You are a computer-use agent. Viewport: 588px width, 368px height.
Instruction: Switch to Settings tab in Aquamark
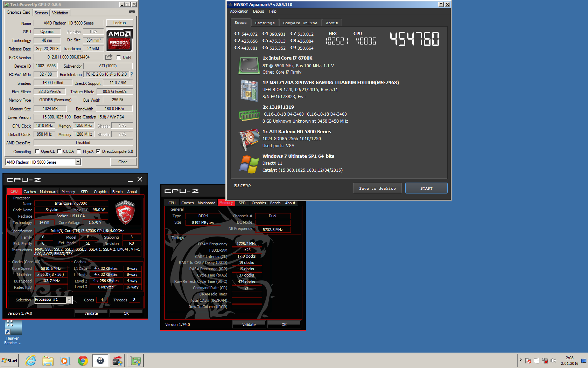tap(265, 23)
